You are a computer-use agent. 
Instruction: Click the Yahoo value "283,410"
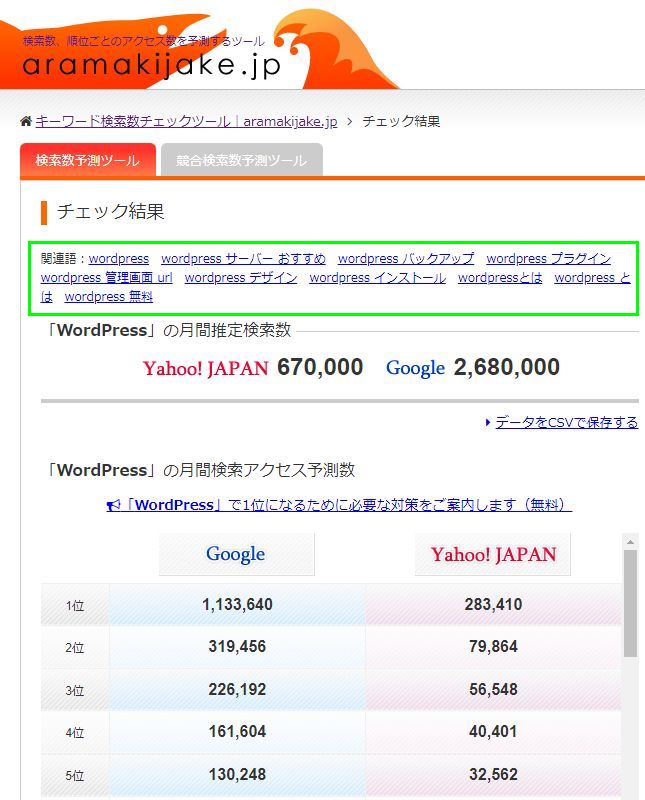(x=493, y=605)
